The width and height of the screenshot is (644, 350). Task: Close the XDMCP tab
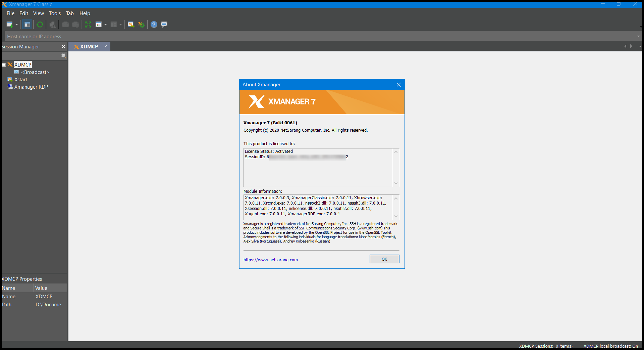[106, 46]
